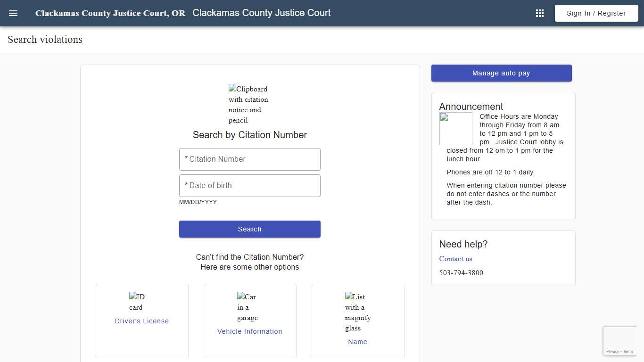Open the Driver's License search option

tap(141, 321)
